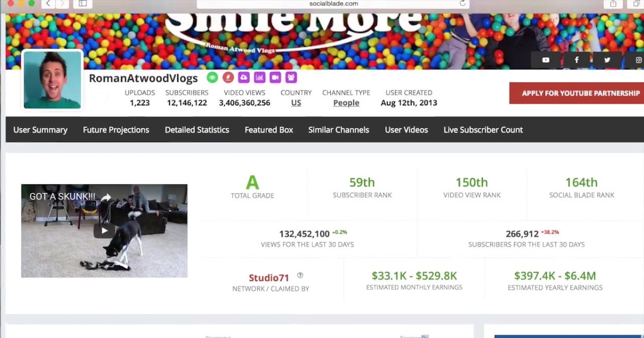644x338 pixels.
Task: Click the purple video camera badge
Action: (x=275, y=78)
